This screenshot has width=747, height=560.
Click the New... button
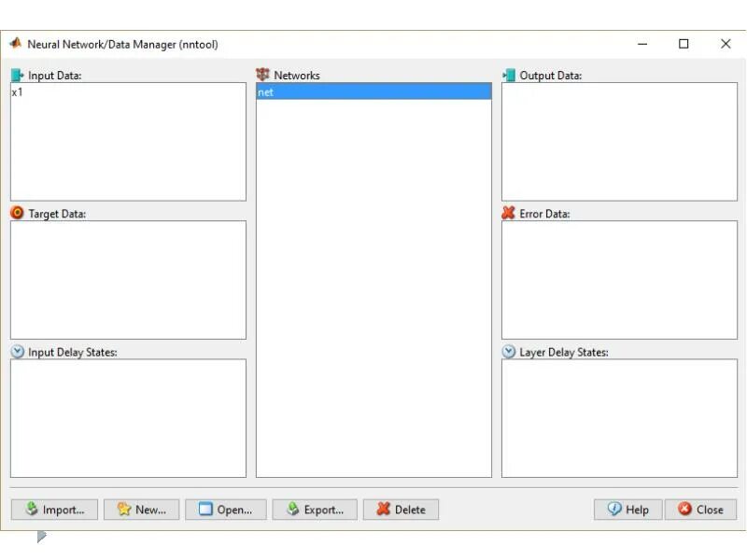[x=142, y=510]
